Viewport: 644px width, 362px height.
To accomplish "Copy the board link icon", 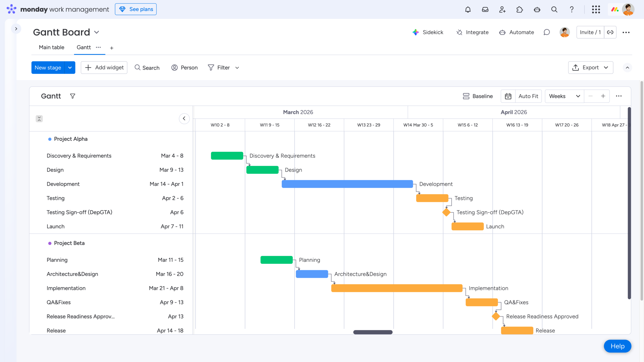I will (611, 32).
